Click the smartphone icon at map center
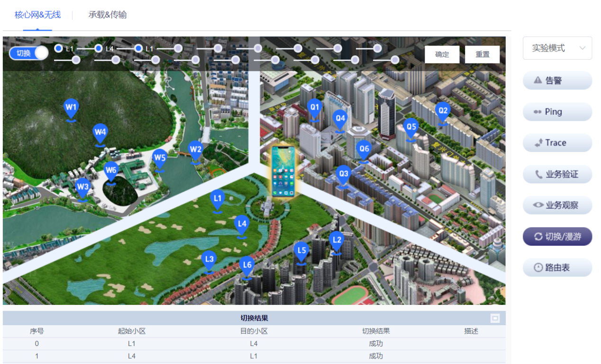The width and height of the screenshot is (601, 364). 283,171
